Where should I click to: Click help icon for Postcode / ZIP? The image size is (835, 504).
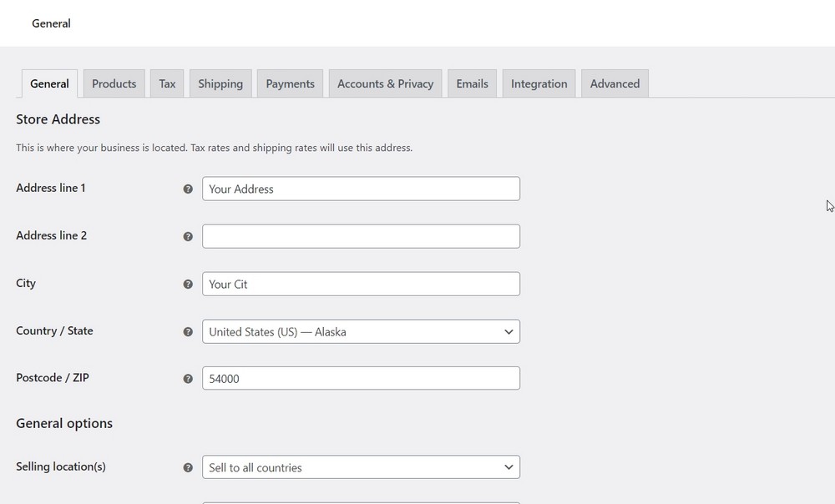pos(188,378)
